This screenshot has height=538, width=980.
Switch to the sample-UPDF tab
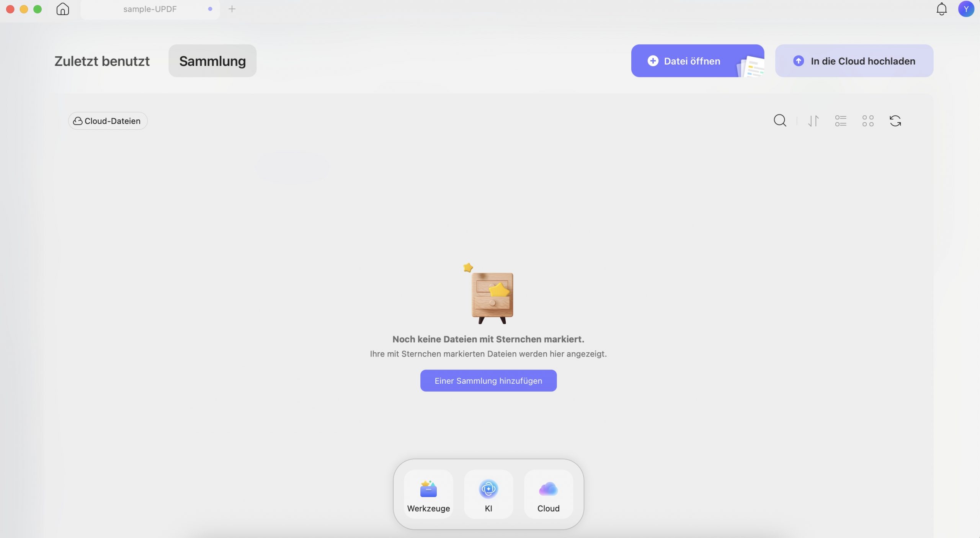pyautogui.click(x=150, y=9)
